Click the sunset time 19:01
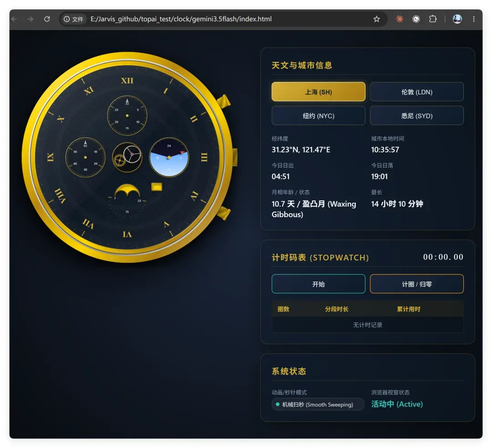The width and height of the screenshot is (492, 448). (379, 176)
